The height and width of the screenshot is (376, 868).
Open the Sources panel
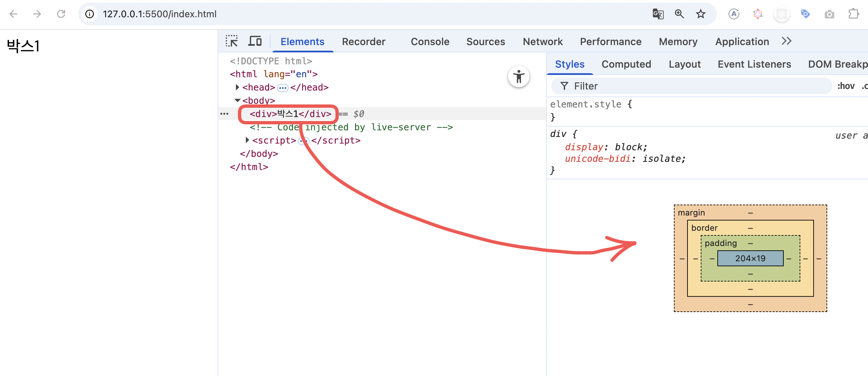coord(485,41)
